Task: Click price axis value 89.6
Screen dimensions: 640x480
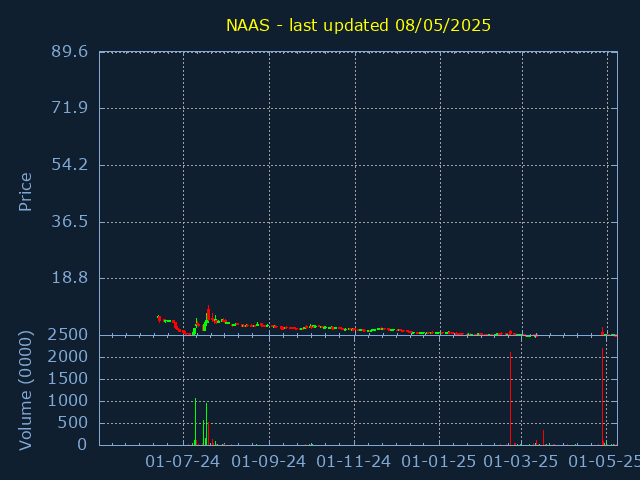Action: click(69, 52)
